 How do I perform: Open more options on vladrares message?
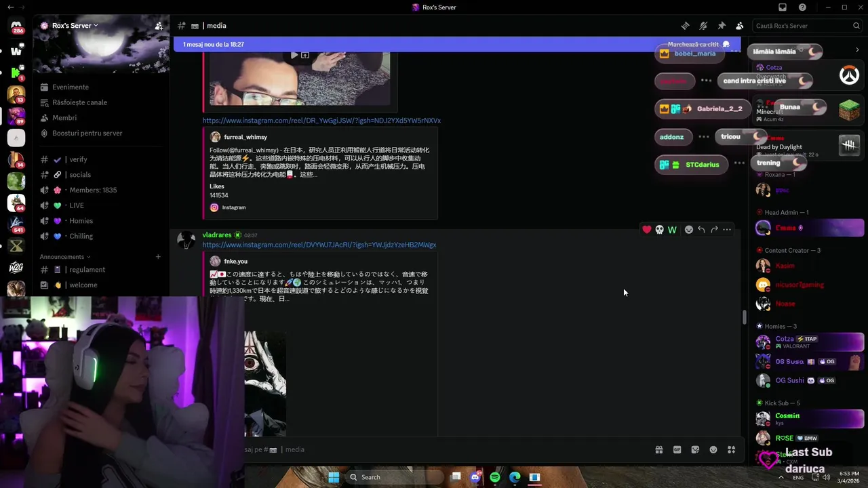[727, 230]
